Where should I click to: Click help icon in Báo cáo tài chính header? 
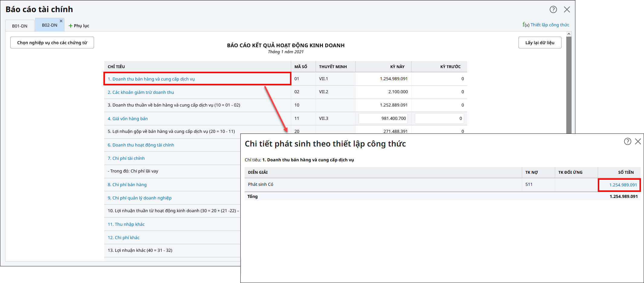pos(553,10)
